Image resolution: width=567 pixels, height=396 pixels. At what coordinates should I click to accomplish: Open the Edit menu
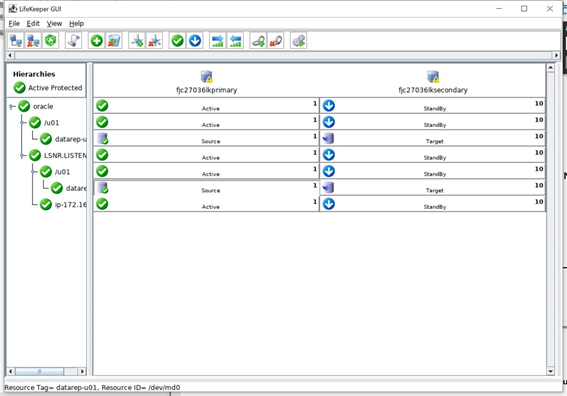[x=33, y=24]
